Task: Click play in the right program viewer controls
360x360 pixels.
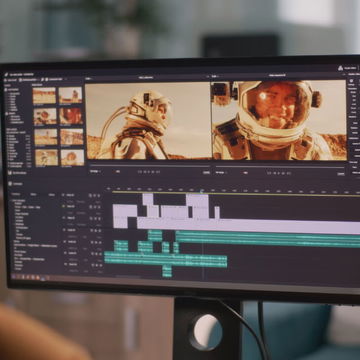Action: coord(279,173)
